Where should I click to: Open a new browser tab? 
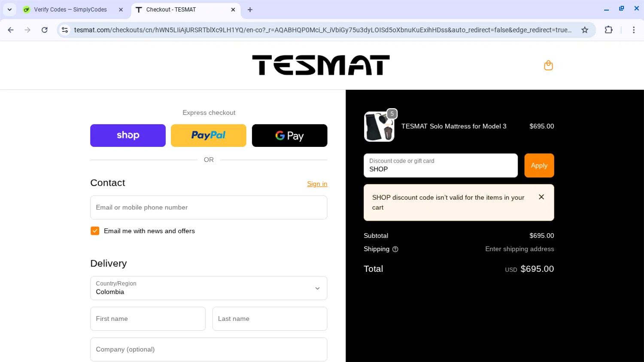[250, 9]
